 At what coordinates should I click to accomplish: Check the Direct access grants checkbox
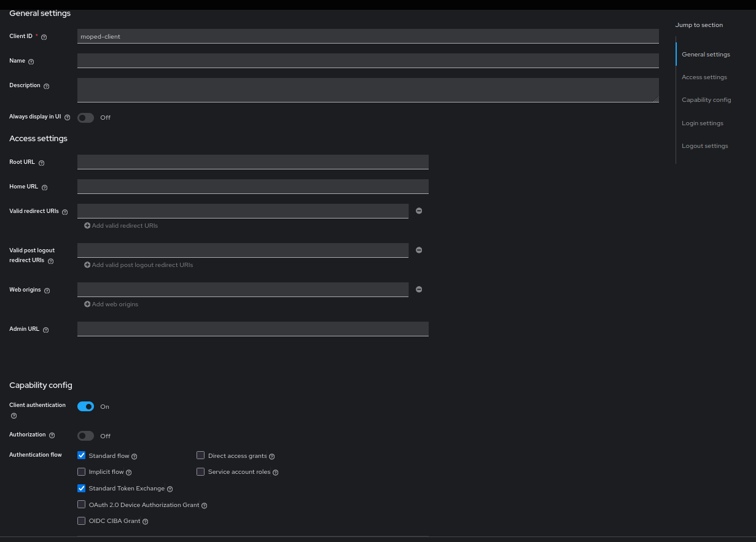click(x=200, y=455)
